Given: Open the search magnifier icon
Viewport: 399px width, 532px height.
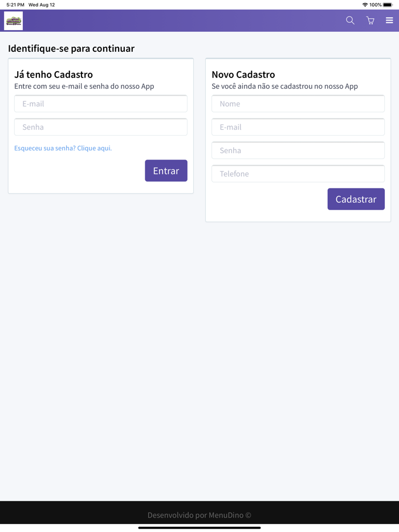Looking at the screenshot, I should 350,21.
